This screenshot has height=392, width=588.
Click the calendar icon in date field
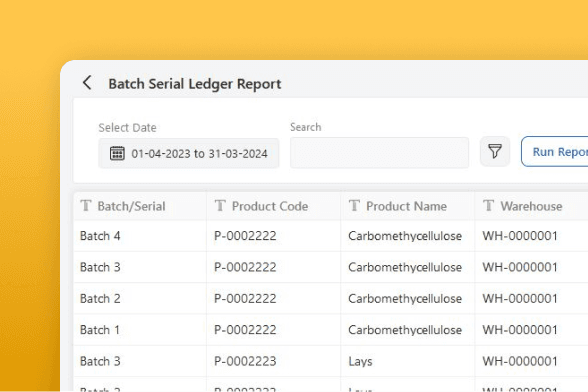[x=117, y=153]
